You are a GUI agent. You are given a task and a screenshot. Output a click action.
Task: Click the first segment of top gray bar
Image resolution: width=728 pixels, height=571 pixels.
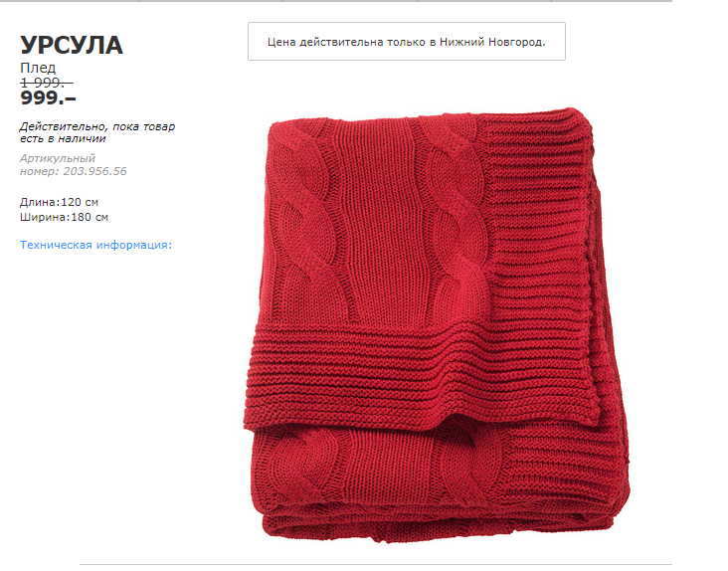click(70, 1)
